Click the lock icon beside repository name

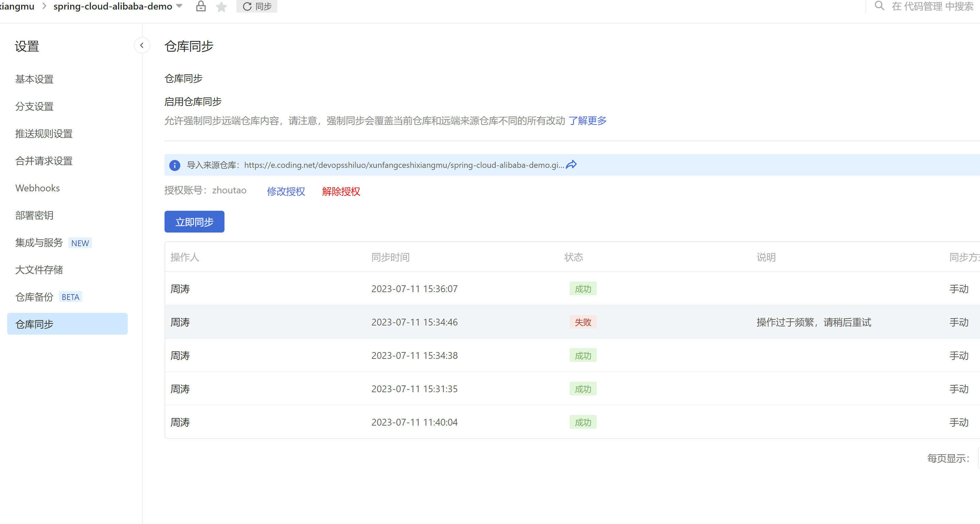click(201, 6)
